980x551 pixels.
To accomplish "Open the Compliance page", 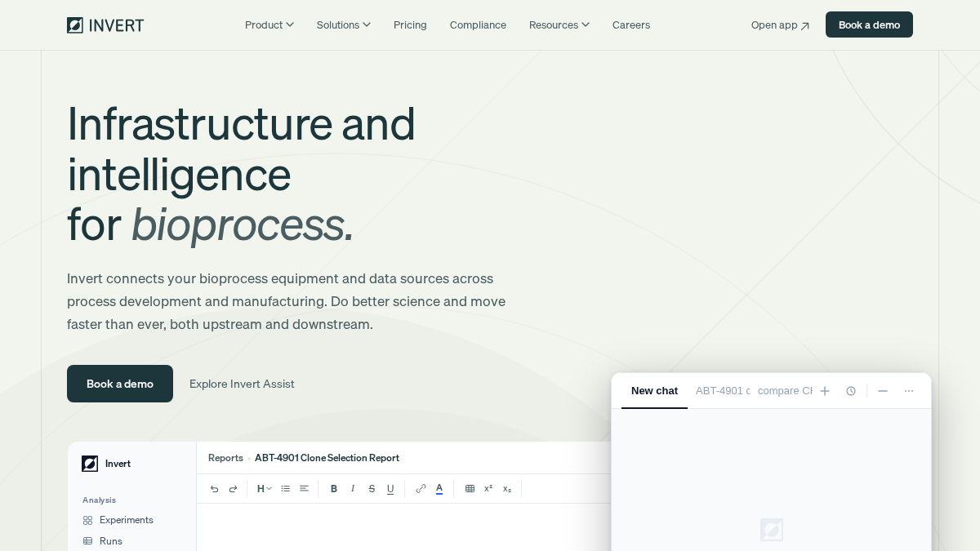I will (478, 24).
